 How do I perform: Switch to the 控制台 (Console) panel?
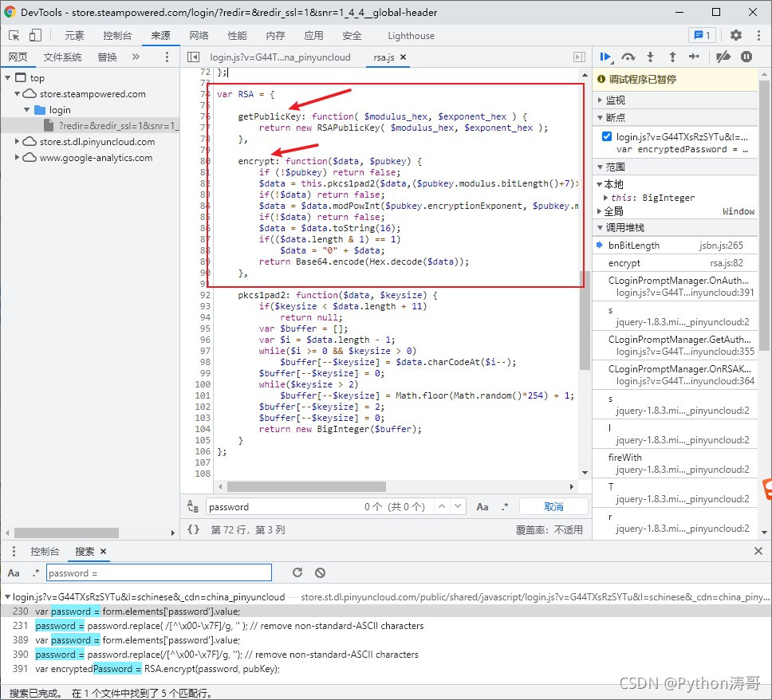point(117,35)
